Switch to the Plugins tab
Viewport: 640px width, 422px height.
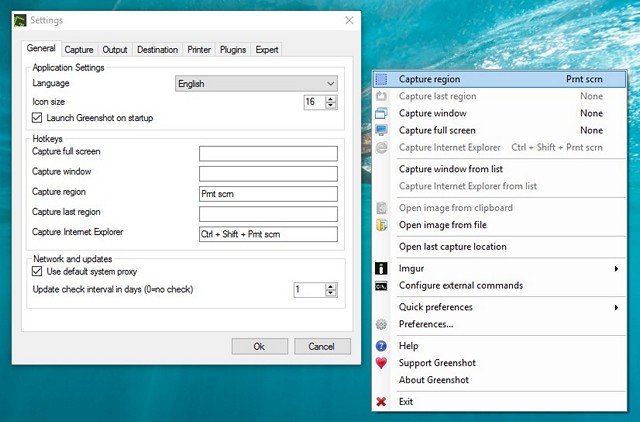tap(233, 50)
